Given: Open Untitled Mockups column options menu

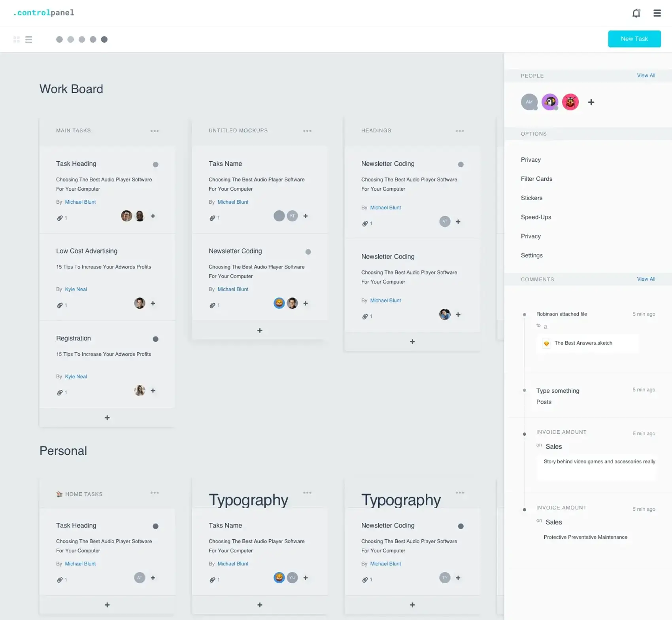Looking at the screenshot, I should pos(307,131).
